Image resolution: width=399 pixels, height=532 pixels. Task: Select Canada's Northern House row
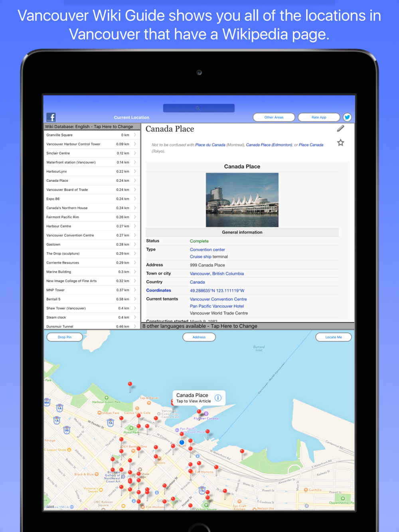click(92, 208)
